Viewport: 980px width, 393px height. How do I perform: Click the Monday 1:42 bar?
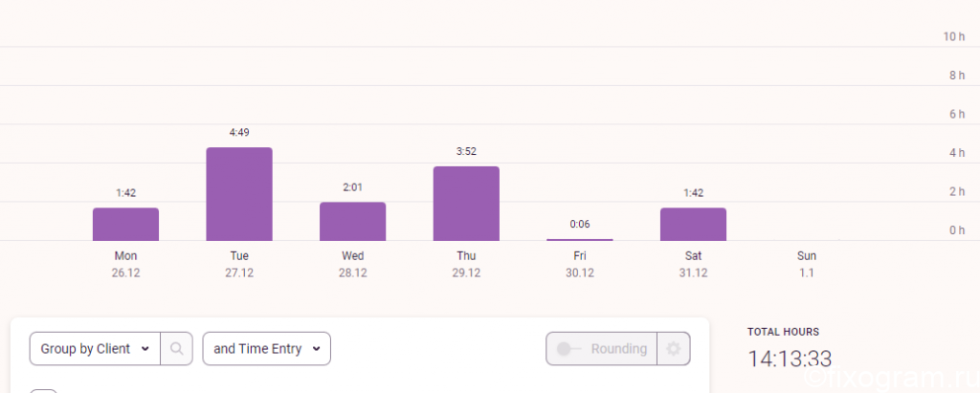125,225
